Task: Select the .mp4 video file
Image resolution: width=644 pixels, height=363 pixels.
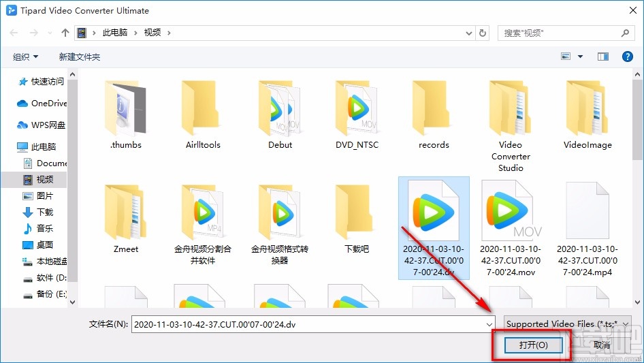Action: pyautogui.click(x=587, y=228)
